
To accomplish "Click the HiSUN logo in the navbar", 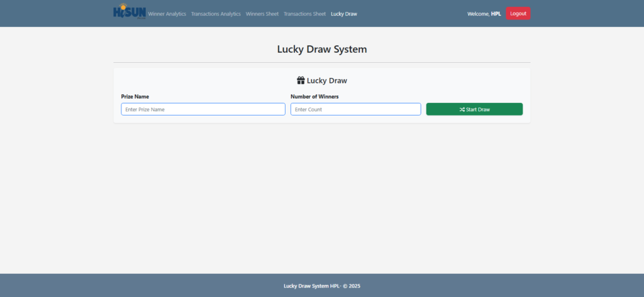I will click(130, 12).
